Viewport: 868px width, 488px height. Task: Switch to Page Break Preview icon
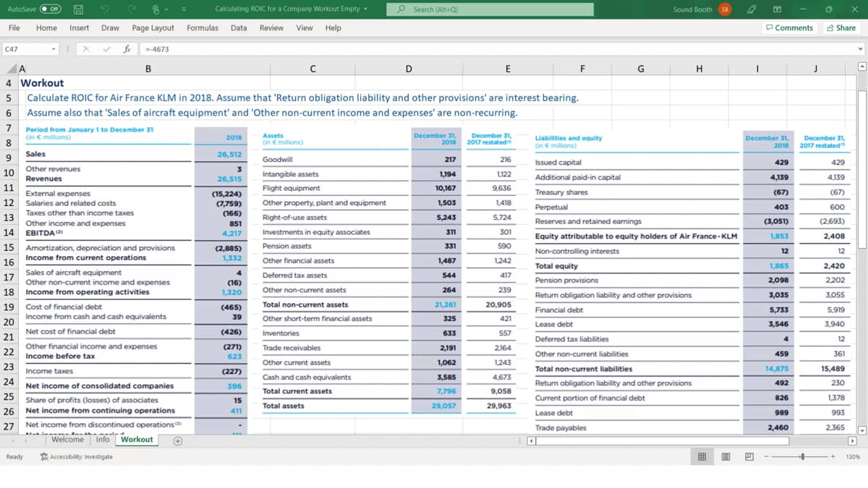click(x=749, y=457)
